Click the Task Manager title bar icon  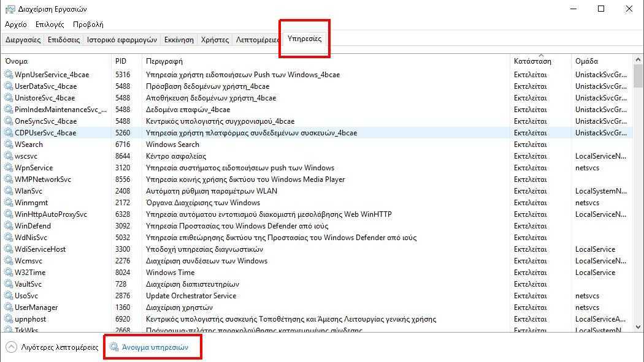[x=10, y=9]
